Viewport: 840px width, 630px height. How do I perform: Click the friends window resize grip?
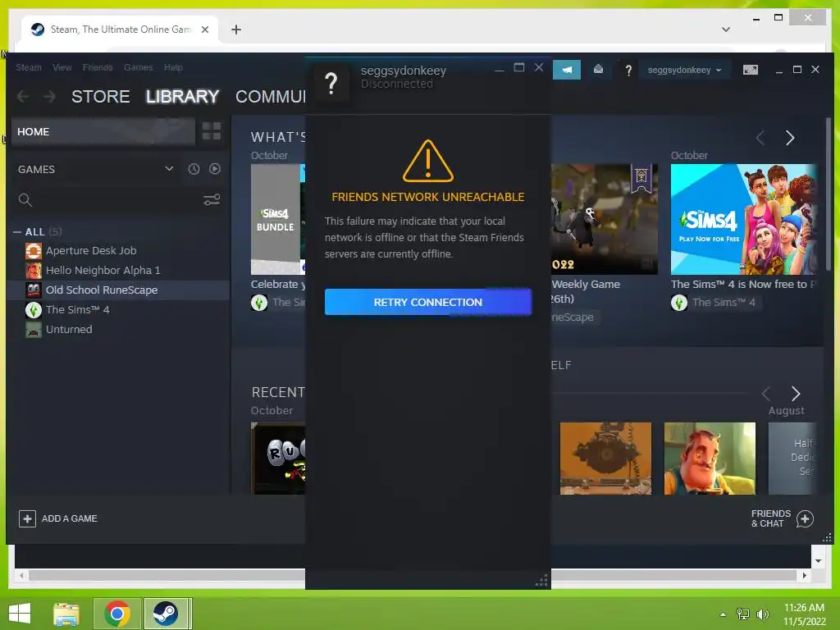point(541,581)
